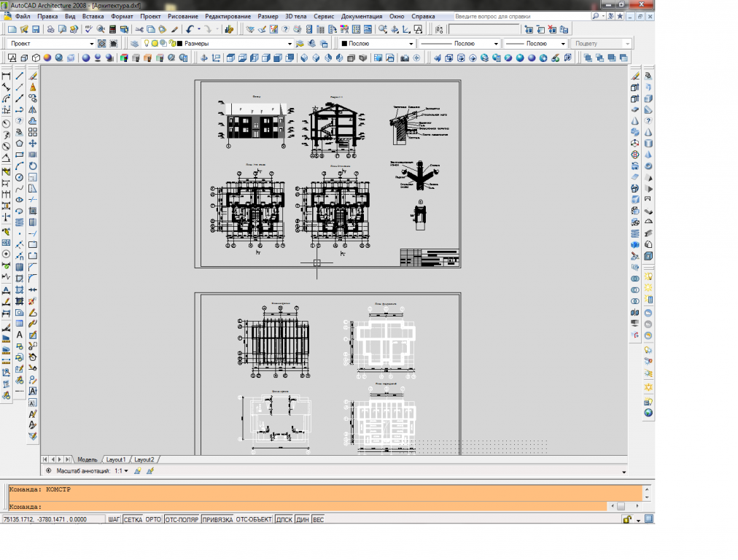Open the Редактирование menu
This screenshot has height=560, width=738.
pos(228,16)
